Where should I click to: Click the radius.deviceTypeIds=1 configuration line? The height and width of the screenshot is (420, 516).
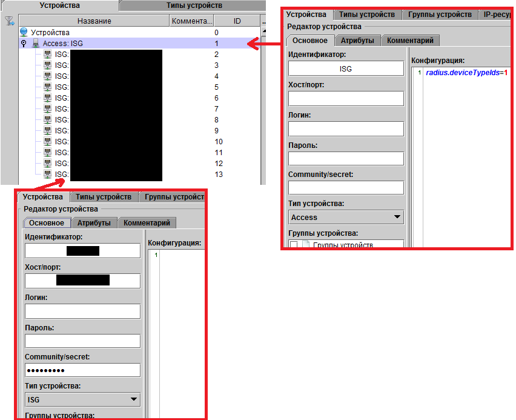pyautogui.click(x=466, y=73)
